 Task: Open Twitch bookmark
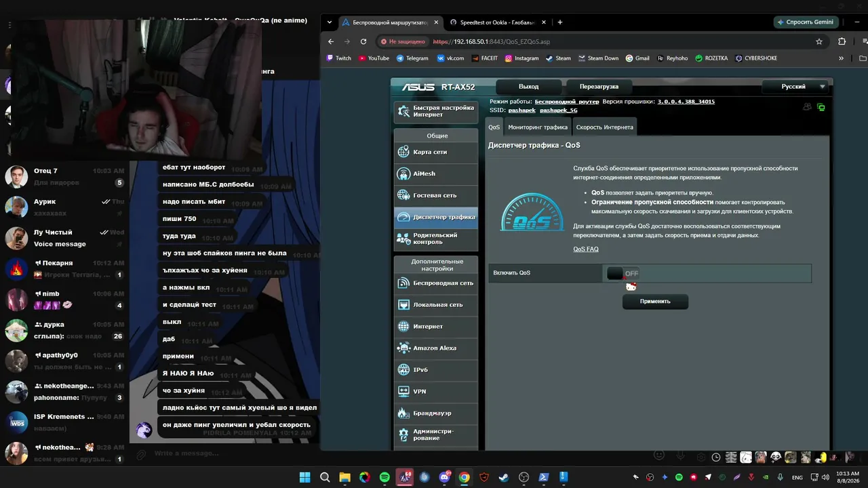coord(339,58)
